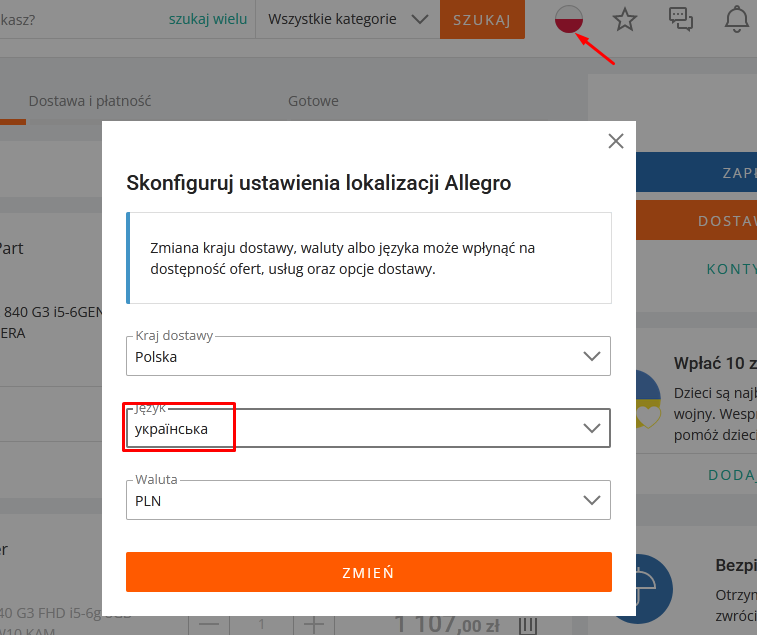Click the szukaj wielu link
The height and width of the screenshot is (635, 757).
pyautogui.click(x=208, y=19)
